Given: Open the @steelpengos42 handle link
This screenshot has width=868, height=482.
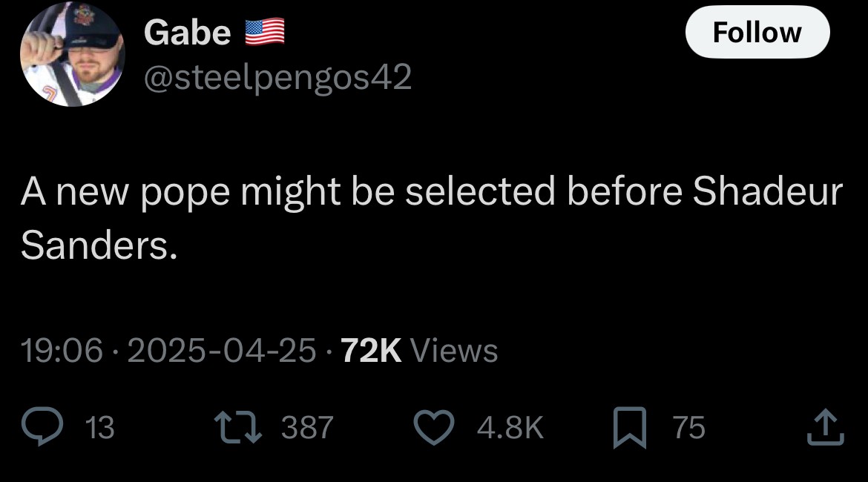Looking at the screenshot, I should 277,77.
